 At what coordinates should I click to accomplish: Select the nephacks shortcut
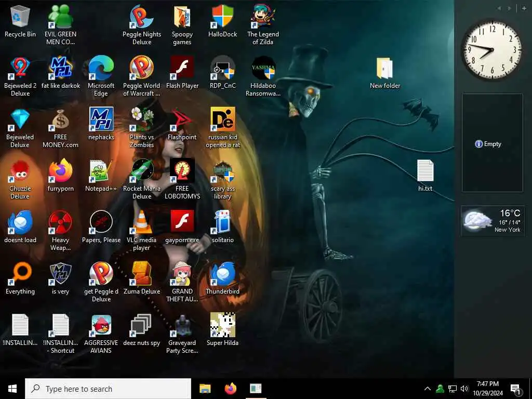(101, 124)
